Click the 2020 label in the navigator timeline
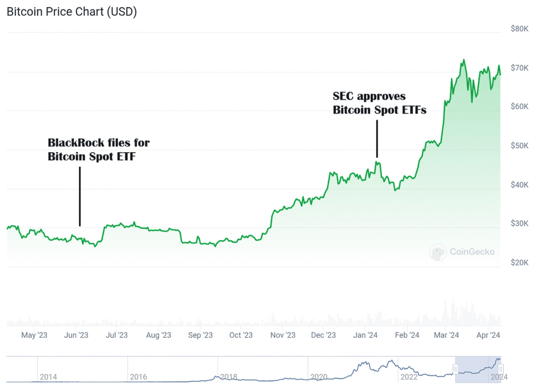This screenshot has width=534, height=392. 318,377
